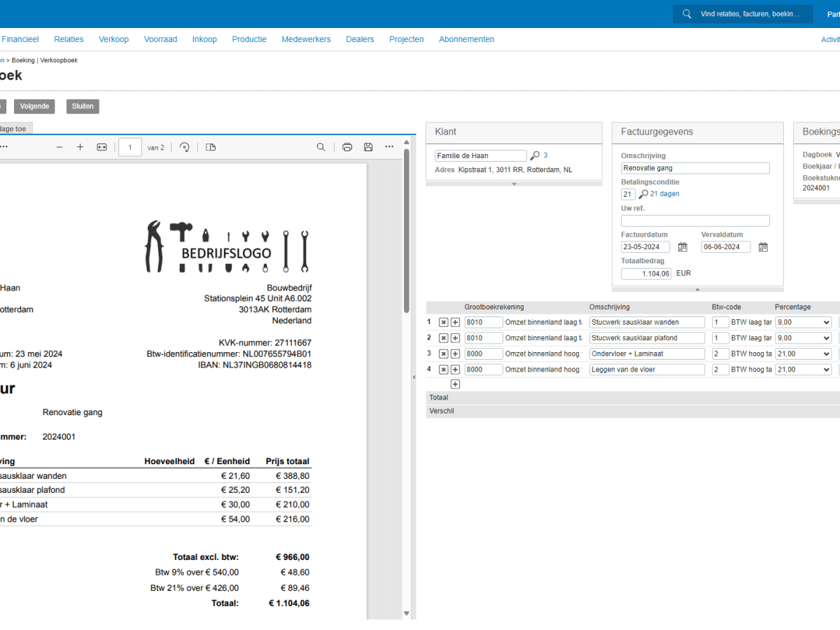Toggle page view icon in PDF toolbar
840x630 pixels.
tap(211, 147)
